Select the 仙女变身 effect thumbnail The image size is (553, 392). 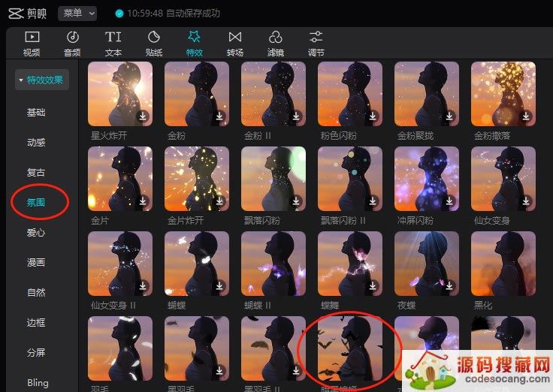[x=503, y=178]
